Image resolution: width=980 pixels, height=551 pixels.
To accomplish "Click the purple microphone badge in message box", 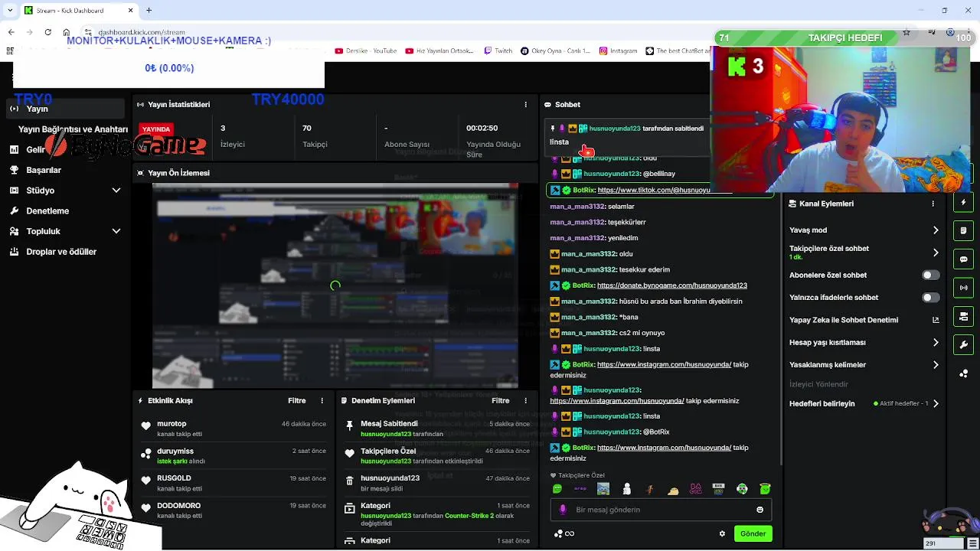I will click(x=563, y=510).
